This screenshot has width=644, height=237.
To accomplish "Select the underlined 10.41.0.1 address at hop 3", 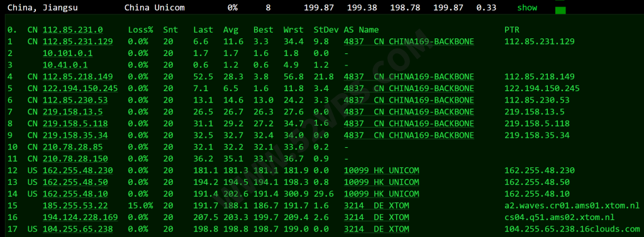I will [65, 65].
